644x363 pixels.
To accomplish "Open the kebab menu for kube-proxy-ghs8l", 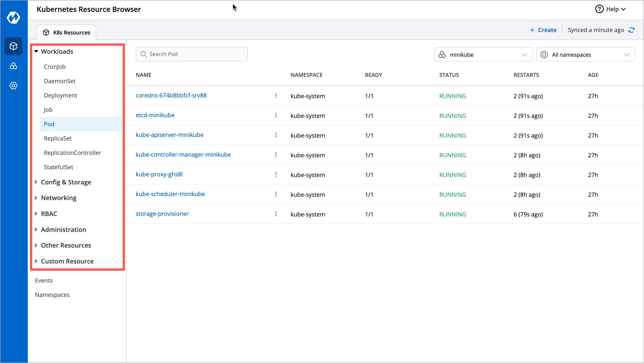I will pyautogui.click(x=276, y=174).
